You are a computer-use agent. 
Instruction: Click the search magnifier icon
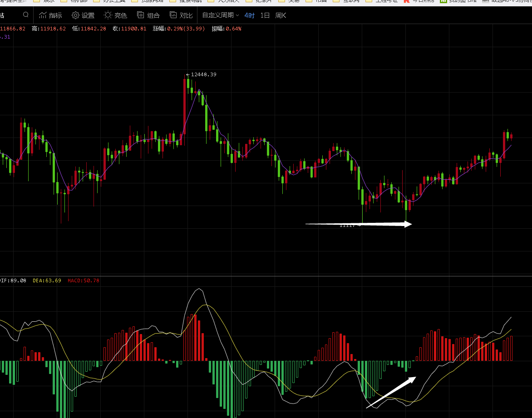[25, 15]
